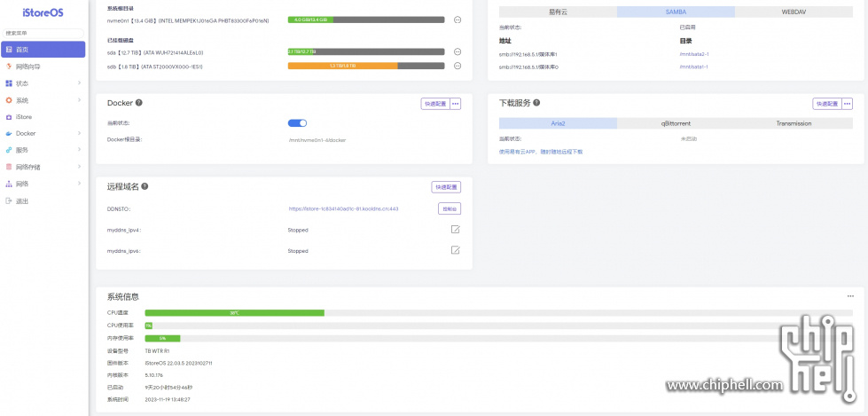Viewport: 868px width, 416px height.
Task: Click the 远程域名 help question icon
Action: tap(145, 186)
